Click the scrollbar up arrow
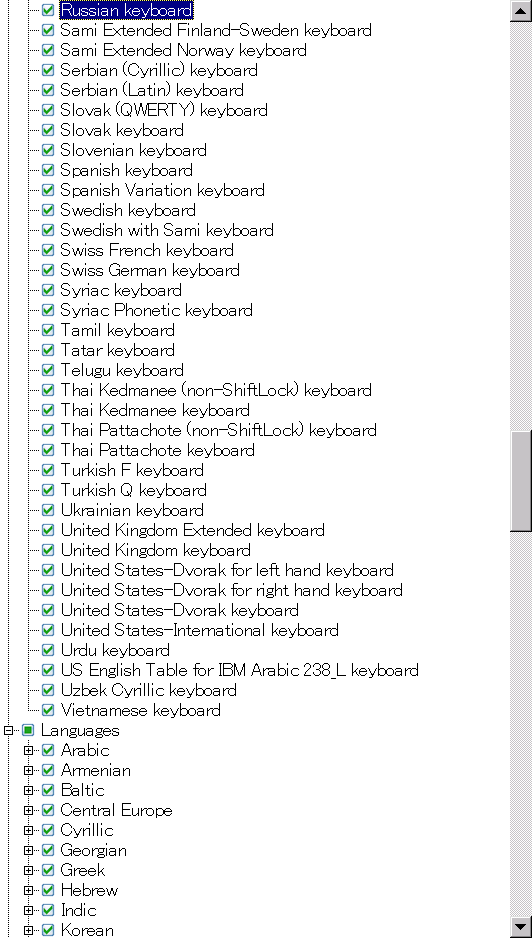The image size is (532, 938). [x=521, y=11]
